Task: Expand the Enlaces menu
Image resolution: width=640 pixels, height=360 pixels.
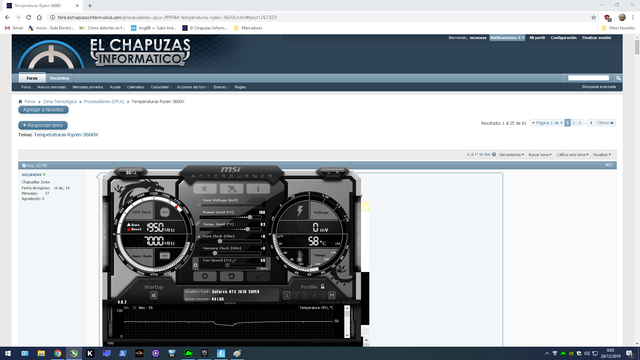Action: tap(221, 87)
